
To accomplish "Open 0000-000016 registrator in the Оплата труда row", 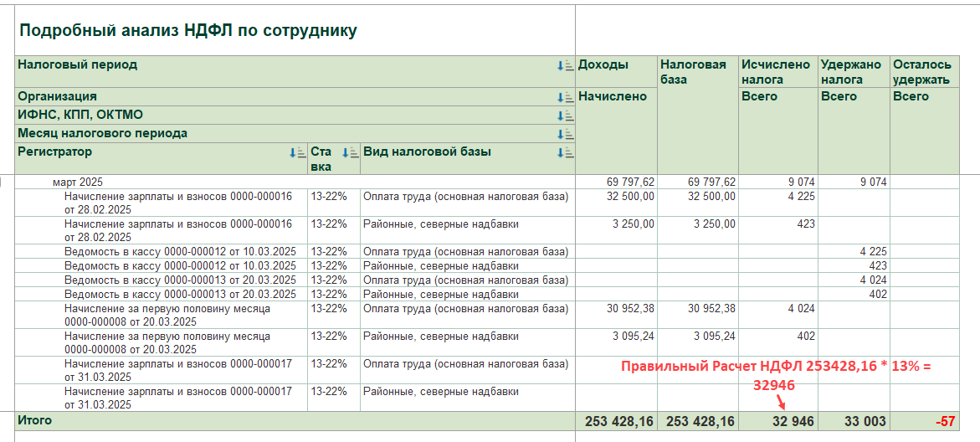I will [178, 203].
